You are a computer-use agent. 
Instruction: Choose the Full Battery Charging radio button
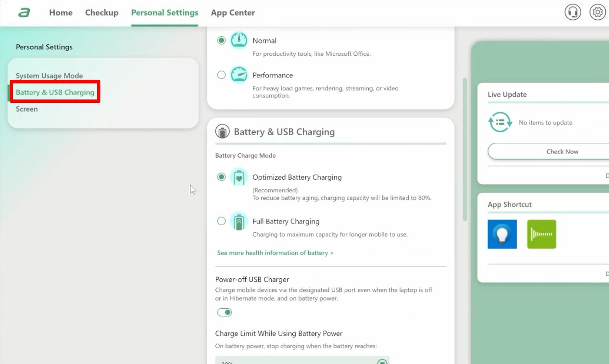click(x=221, y=221)
